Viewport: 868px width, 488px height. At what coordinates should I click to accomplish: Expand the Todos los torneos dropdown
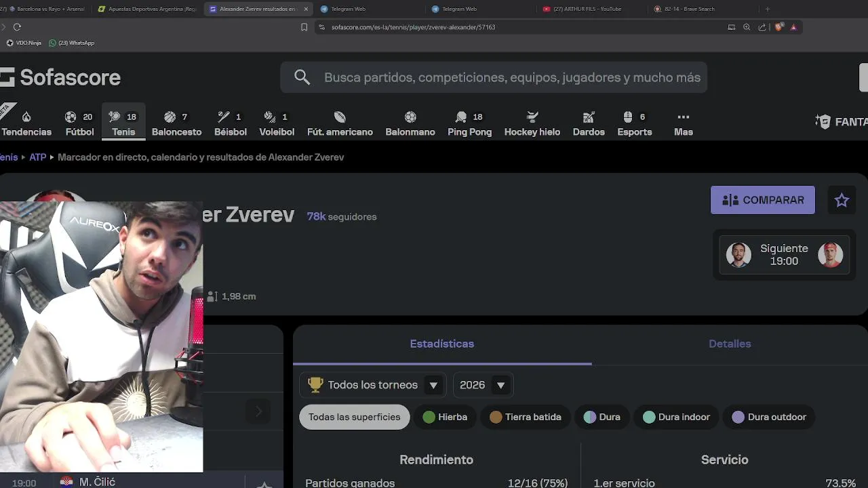click(x=373, y=385)
